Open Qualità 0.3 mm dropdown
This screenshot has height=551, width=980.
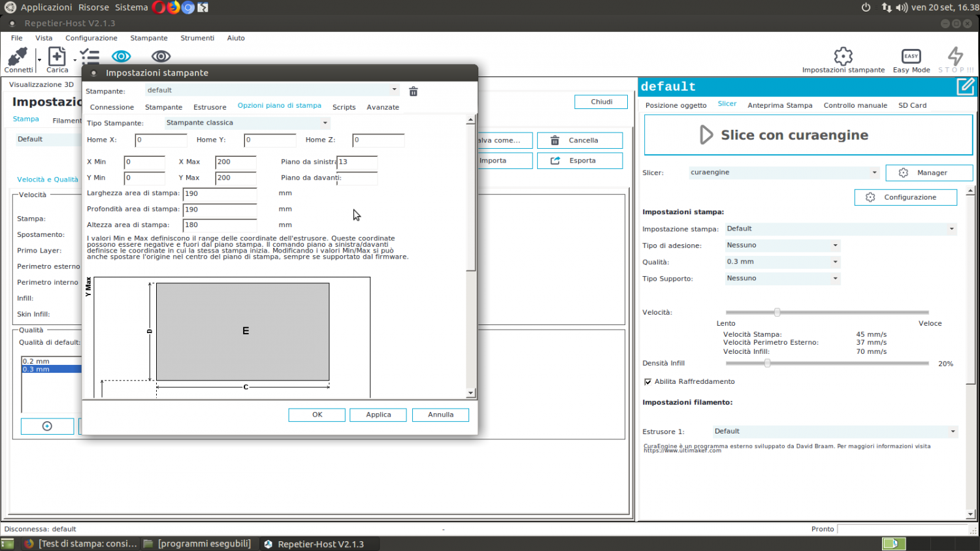[783, 262]
